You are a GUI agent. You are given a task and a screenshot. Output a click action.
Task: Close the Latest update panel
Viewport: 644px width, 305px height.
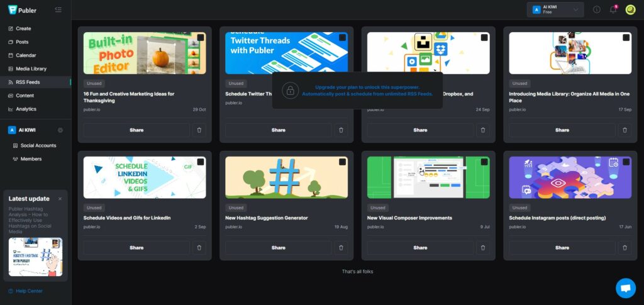[60, 199]
